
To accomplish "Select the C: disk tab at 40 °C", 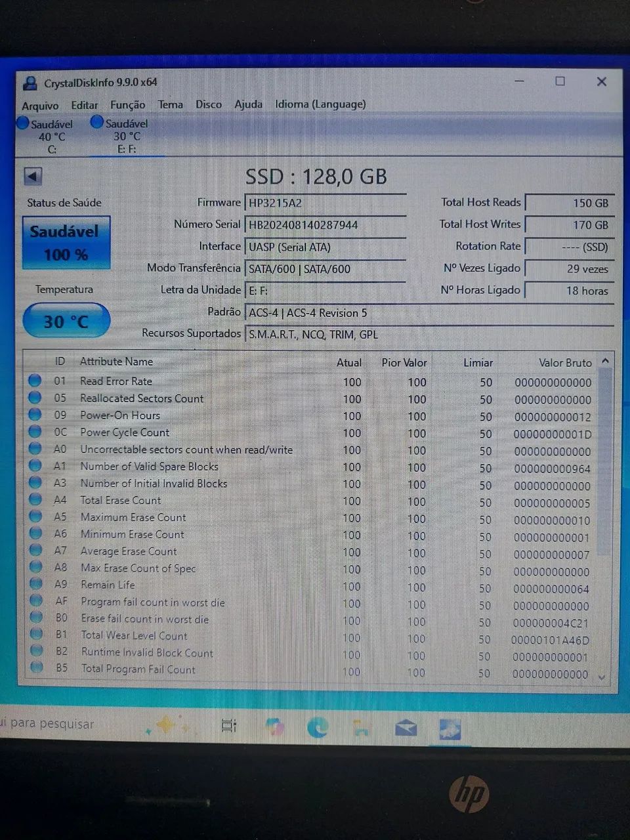I will click(46, 136).
